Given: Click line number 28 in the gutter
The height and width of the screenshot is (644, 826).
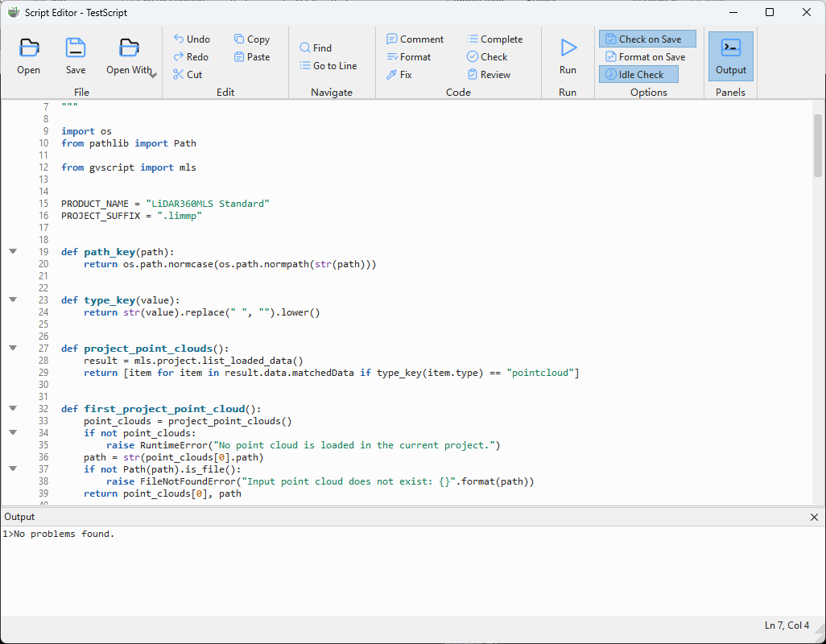Looking at the screenshot, I should 43,361.
